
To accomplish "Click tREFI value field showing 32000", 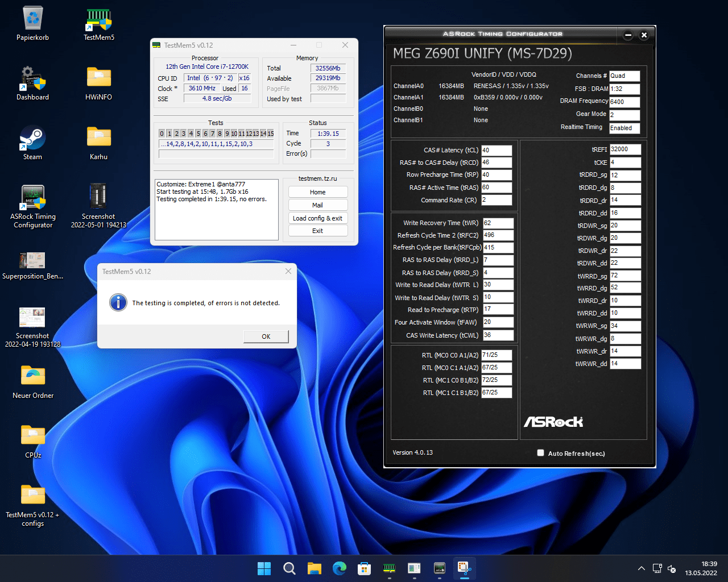I will coord(626,149).
